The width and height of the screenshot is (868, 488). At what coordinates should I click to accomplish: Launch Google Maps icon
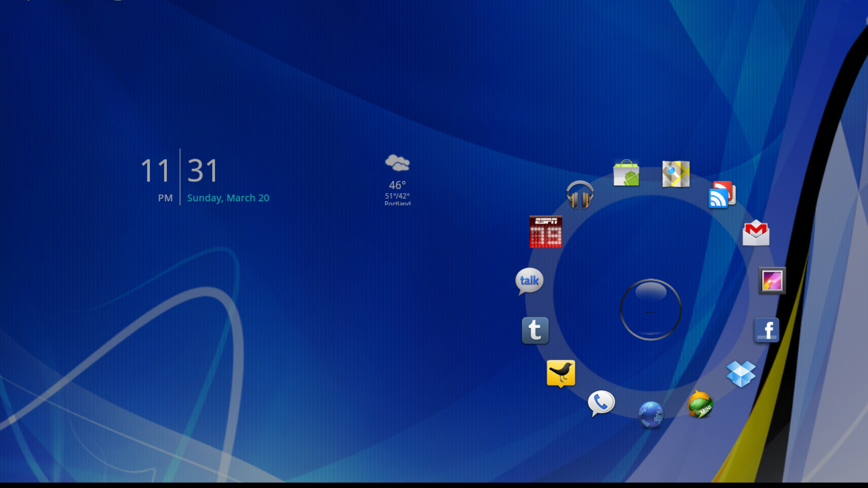(x=676, y=174)
